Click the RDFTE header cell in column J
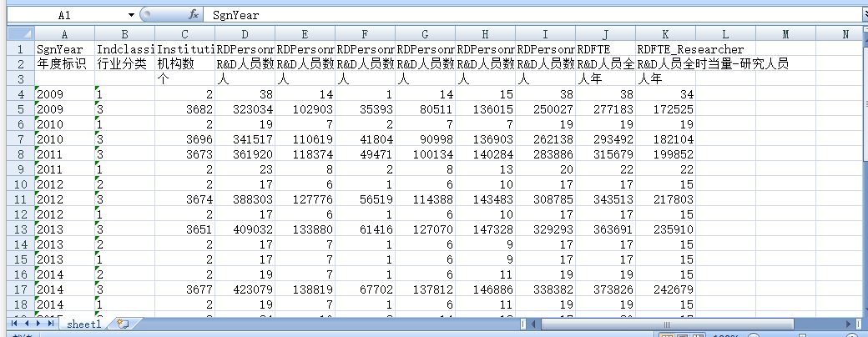This screenshot has height=337, width=868. coord(605,49)
